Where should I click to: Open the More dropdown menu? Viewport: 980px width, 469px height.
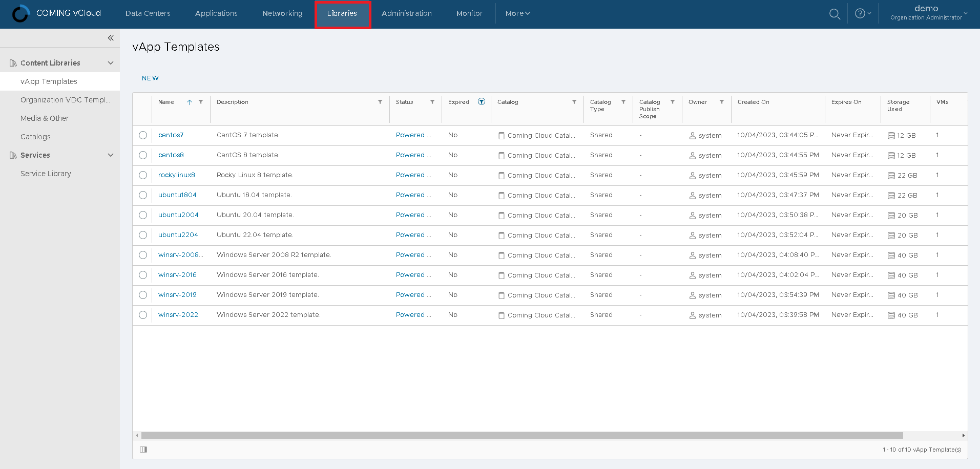[x=517, y=14]
